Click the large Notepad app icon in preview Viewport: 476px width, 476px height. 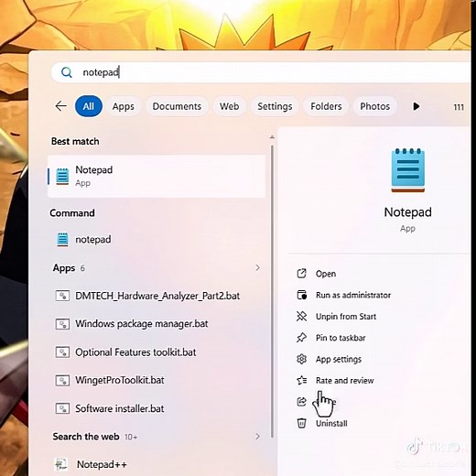(x=408, y=170)
